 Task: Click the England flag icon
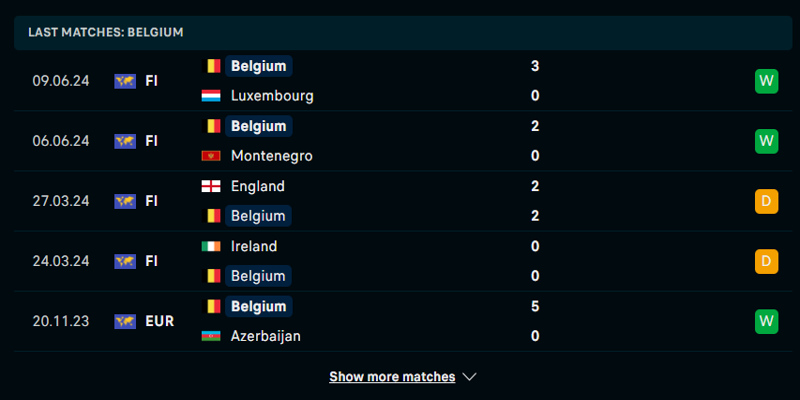tap(211, 186)
